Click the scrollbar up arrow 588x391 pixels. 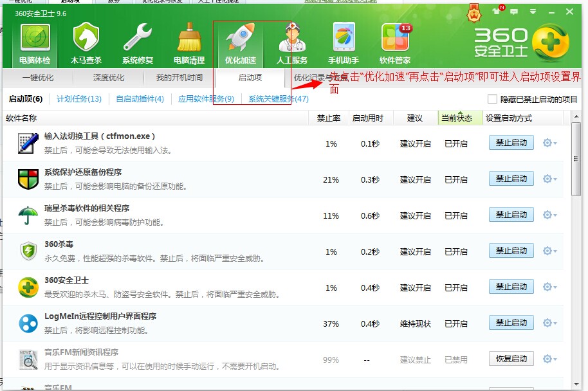(x=576, y=116)
